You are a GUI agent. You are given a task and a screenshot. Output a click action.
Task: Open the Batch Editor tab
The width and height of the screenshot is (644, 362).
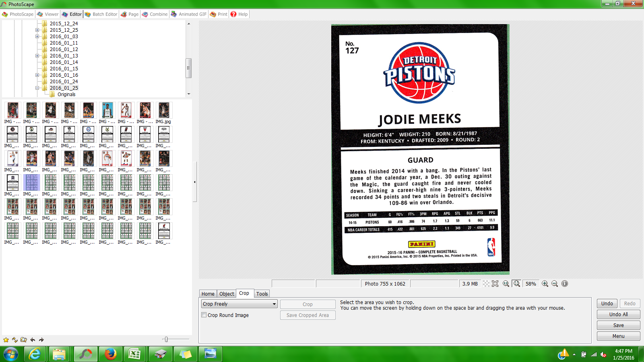101,14
